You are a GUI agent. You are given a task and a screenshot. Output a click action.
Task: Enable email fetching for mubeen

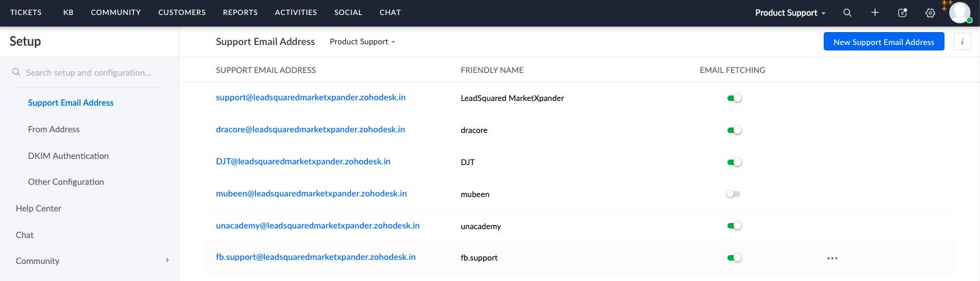pyautogui.click(x=734, y=194)
